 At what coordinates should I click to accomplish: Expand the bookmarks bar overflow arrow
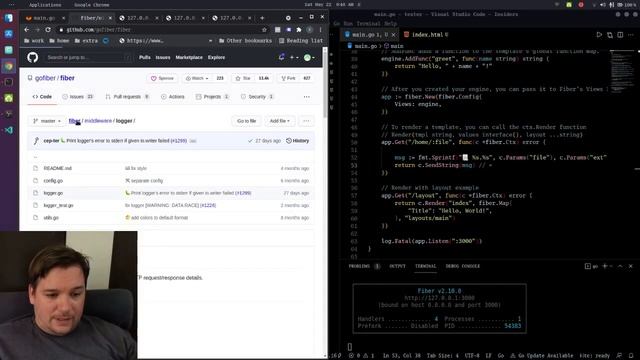210,41
